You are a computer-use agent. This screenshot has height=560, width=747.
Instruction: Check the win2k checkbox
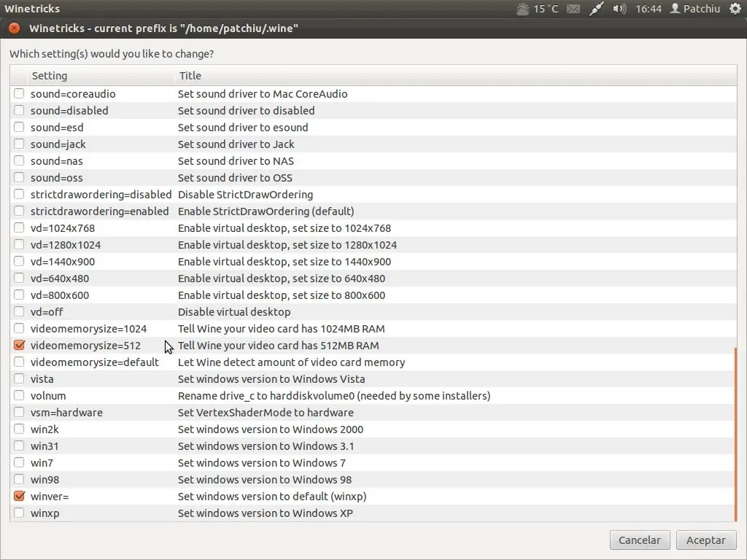point(19,429)
